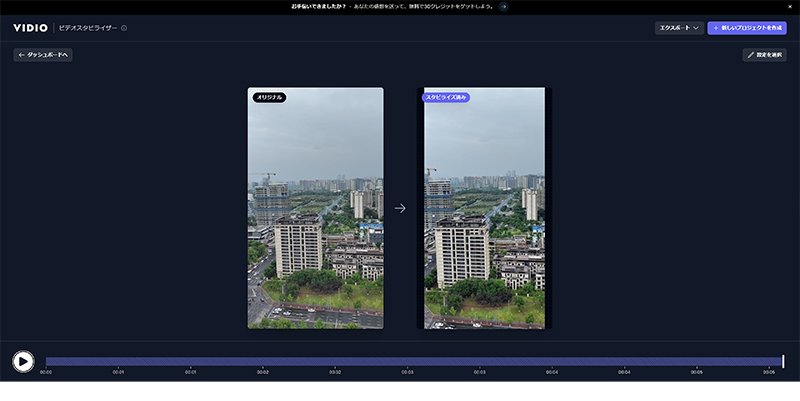This screenshot has width=800, height=401.
Task: Click the お手伝いできましたか? banner text
Action: tap(318, 7)
